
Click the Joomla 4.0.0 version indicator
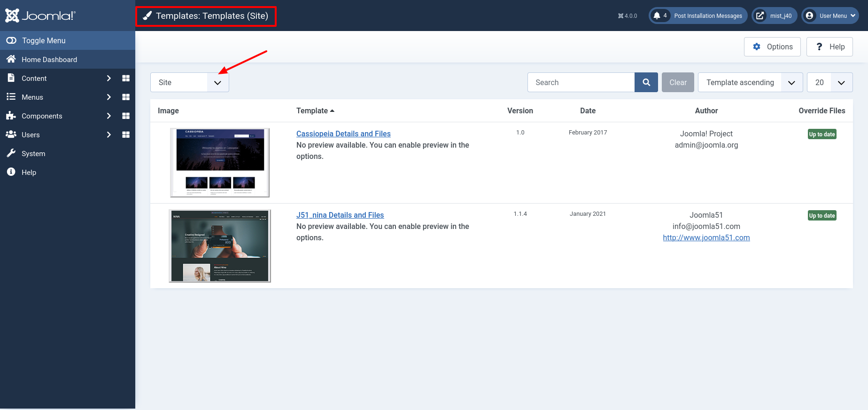pyautogui.click(x=628, y=16)
